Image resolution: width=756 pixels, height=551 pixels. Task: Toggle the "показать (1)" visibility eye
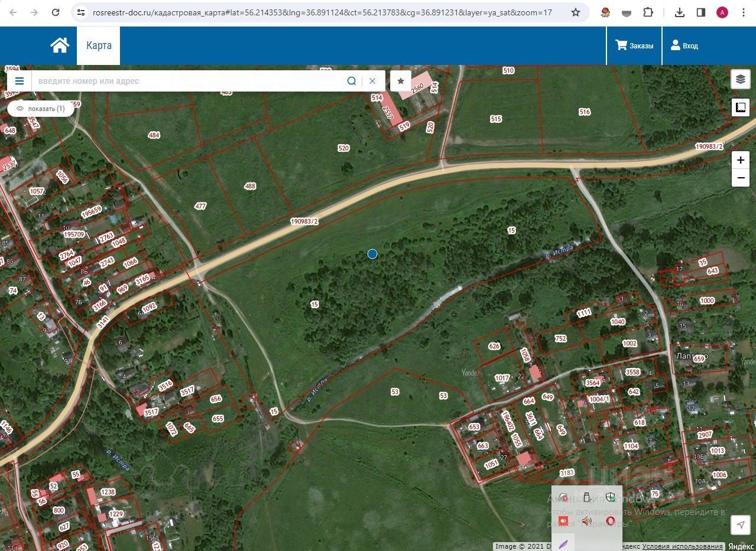(x=41, y=109)
